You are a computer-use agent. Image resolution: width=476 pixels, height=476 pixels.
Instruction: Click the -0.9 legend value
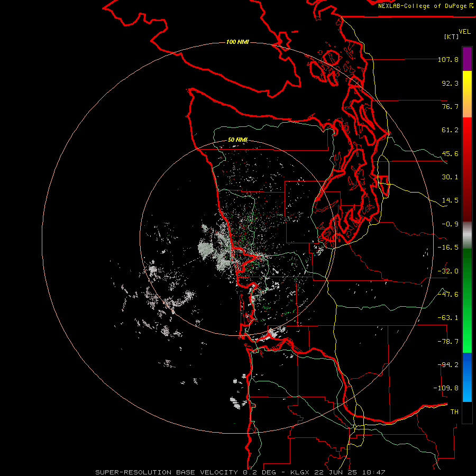(x=450, y=224)
